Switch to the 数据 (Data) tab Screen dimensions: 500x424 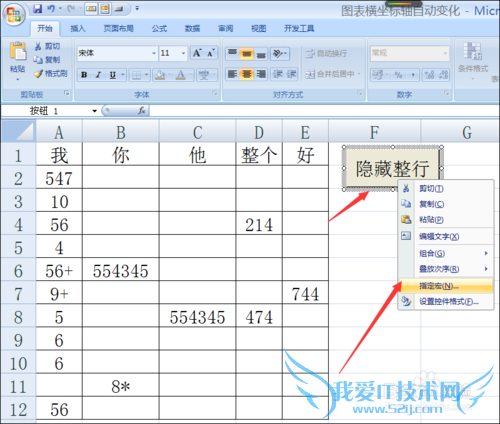click(192, 29)
